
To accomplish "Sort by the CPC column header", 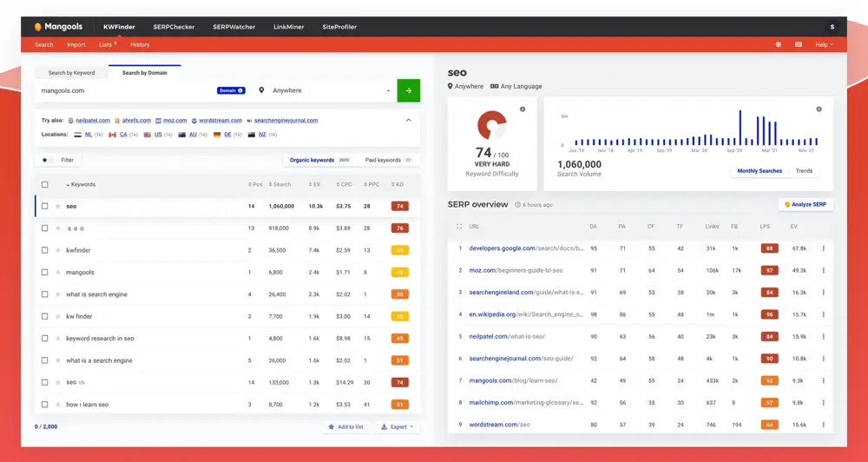I will point(344,184).
